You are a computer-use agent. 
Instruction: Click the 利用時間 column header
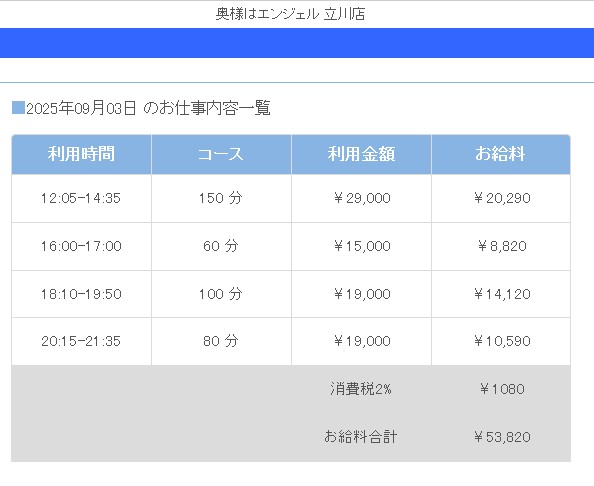81,154
